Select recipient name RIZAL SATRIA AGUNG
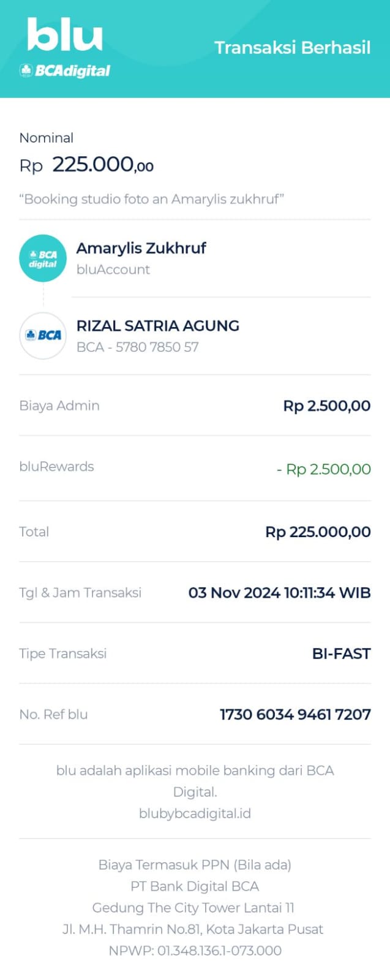 pyautogui.click(x=157, y=326)
